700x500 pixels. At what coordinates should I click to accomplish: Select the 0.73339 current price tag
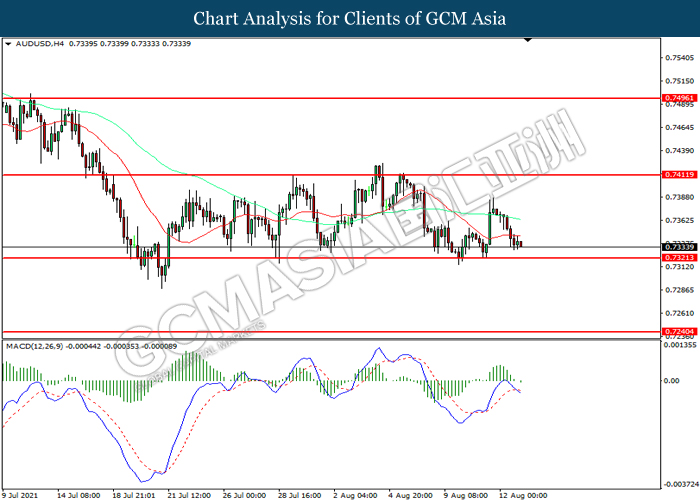click(679, 246)
